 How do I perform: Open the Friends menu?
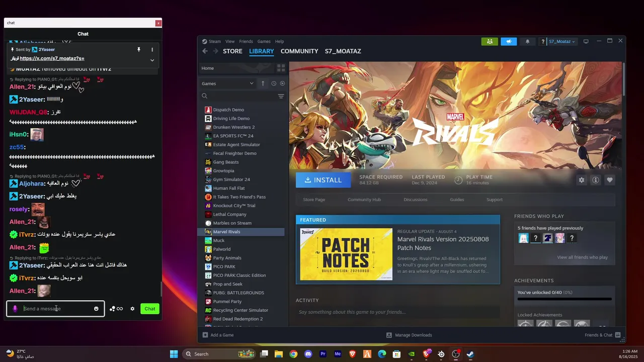246,41
